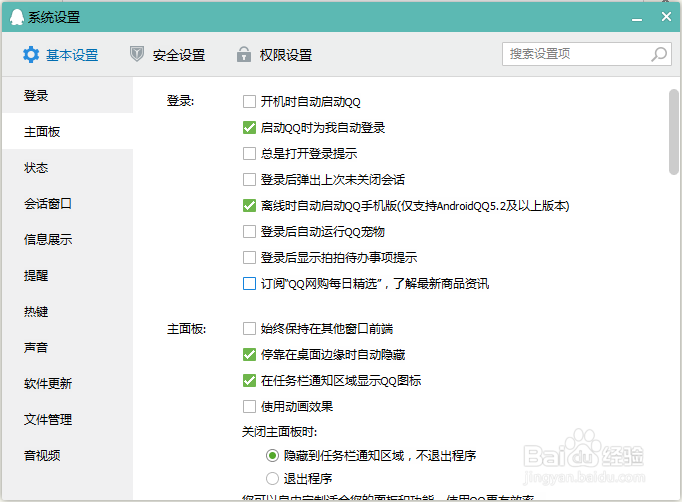Click the QQ penguin logo in title bar
682x502 pixels.
[17, 17]
